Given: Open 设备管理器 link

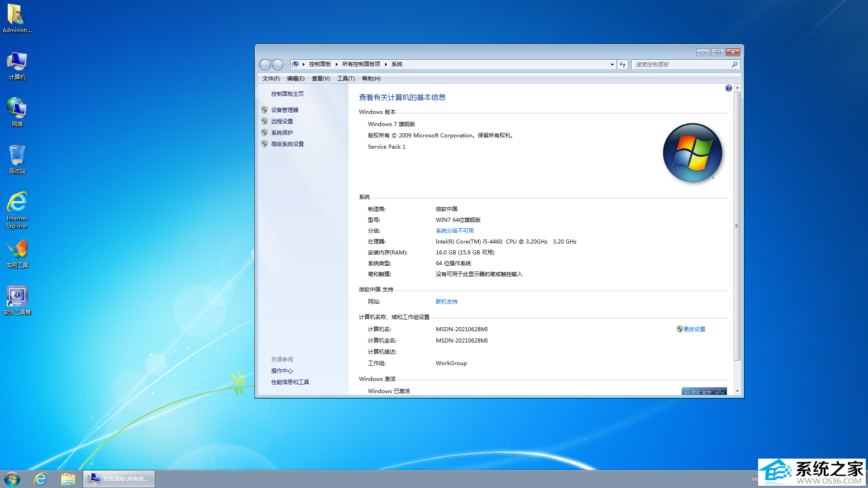Looking at the screenshot, I should pyautogui.click(x=284, y=110).
